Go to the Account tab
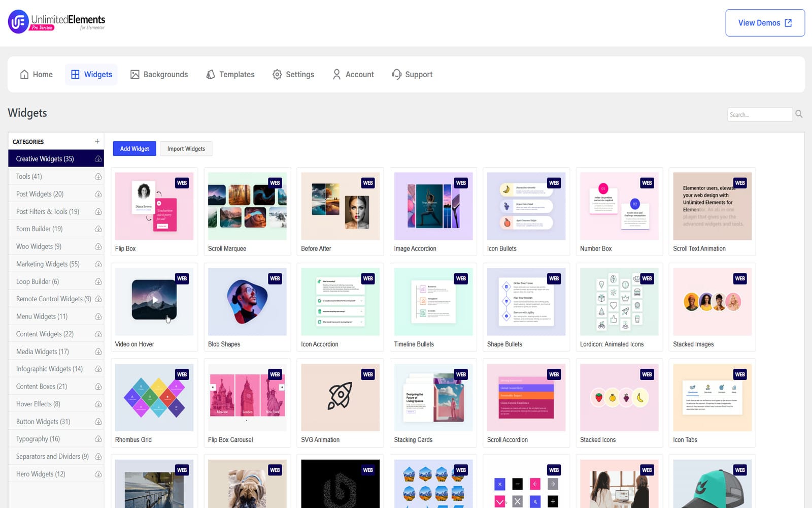Image resolution: width=812 pixels, height=508 pixels. (x=353, y=74)
